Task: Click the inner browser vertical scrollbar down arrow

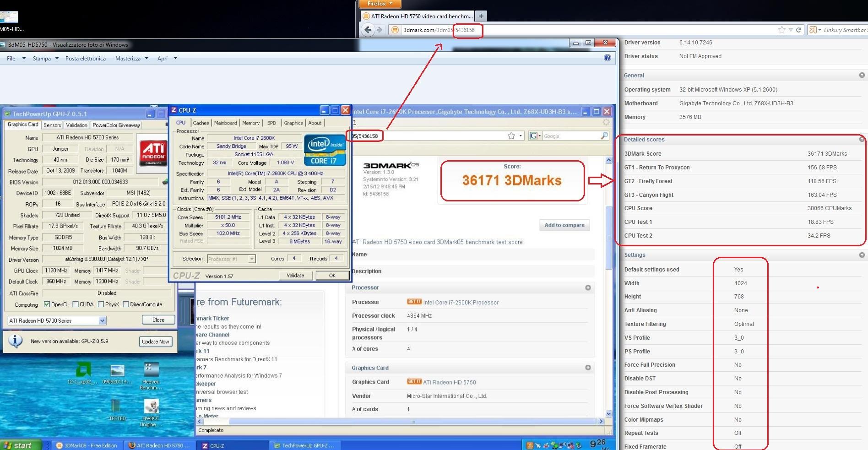Action: 608,413
